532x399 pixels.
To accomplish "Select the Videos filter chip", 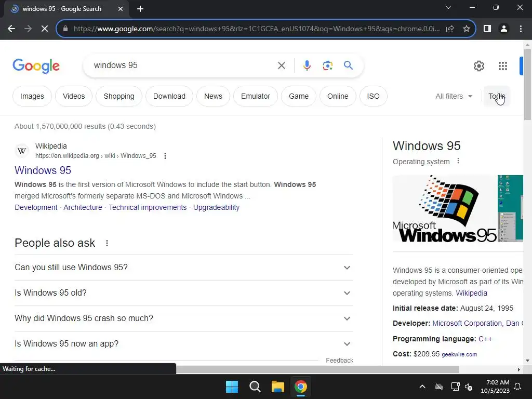I will click(74, 96).
